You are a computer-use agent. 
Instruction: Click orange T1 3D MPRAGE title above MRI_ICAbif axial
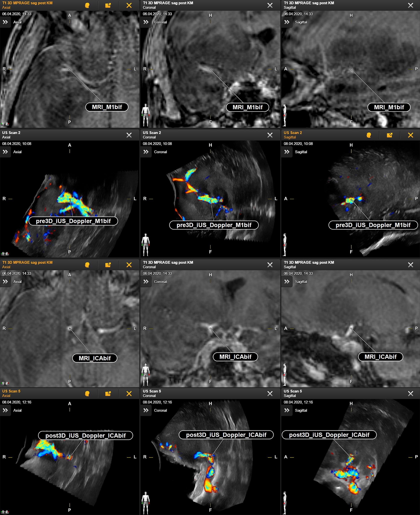tap(27, 262)
